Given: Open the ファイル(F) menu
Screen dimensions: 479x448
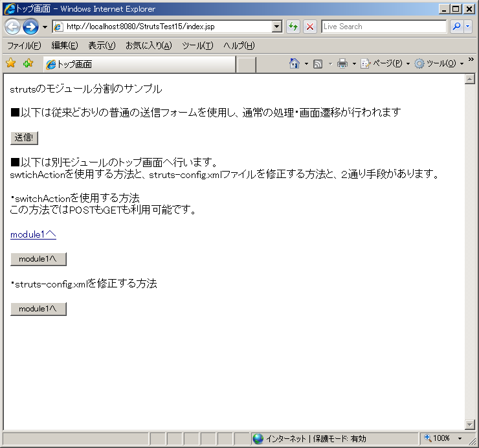Looking at the screenshot, I should pyautogui.click(x=24, y=45).
